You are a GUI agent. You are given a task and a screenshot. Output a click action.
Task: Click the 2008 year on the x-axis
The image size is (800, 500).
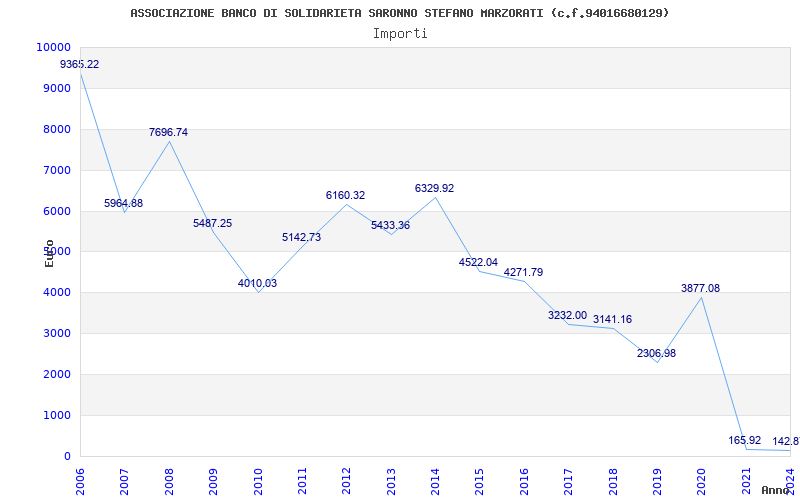(x=169, y=480)
